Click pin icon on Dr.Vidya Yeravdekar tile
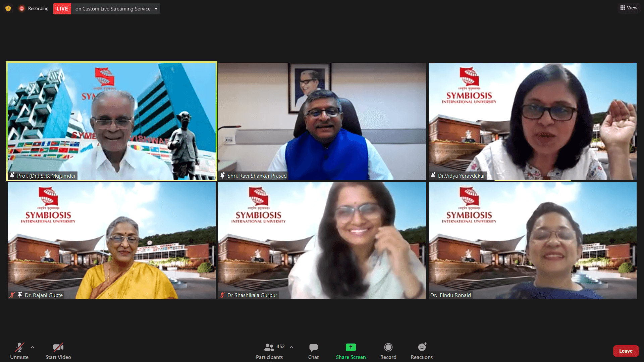This screenshot has width=644, height=362. click(433, 175)
